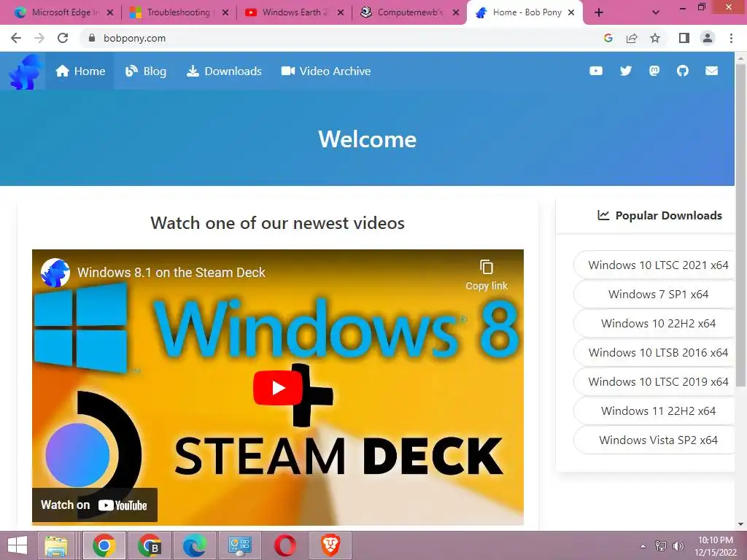Open the browser profile avatar

tap(708, 38)
